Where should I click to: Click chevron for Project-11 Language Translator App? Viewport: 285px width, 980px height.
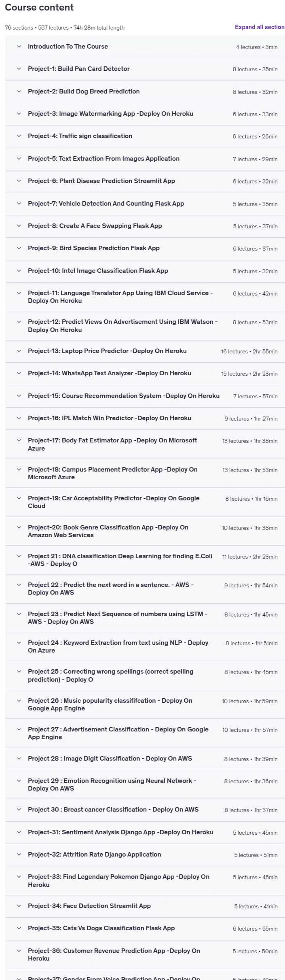(19, 293)
